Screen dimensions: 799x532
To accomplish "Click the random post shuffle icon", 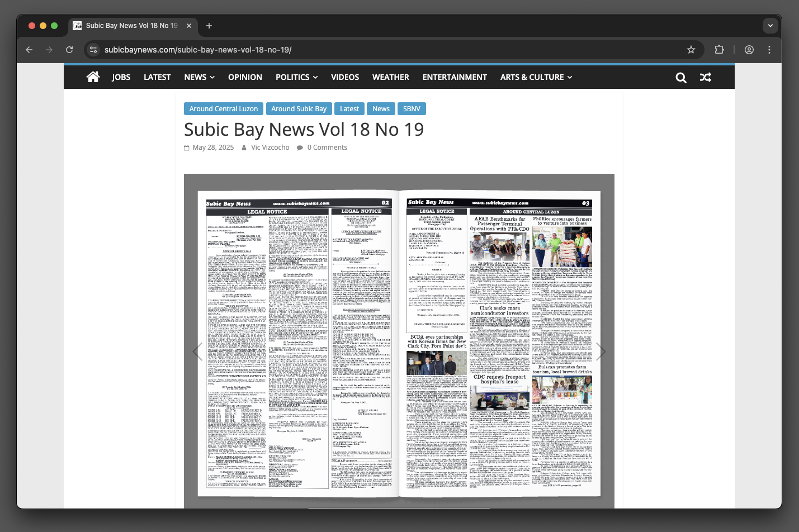I will pyautogui.click(x=706, y=78).
